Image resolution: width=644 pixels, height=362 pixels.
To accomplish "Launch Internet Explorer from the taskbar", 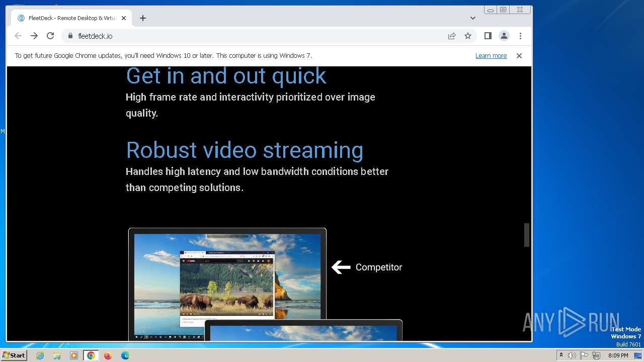I will pos(40,355).
